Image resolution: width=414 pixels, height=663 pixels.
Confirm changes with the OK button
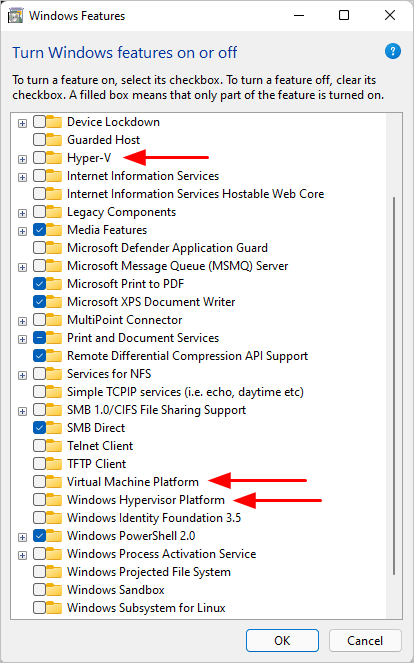click(x=282, y=641)
